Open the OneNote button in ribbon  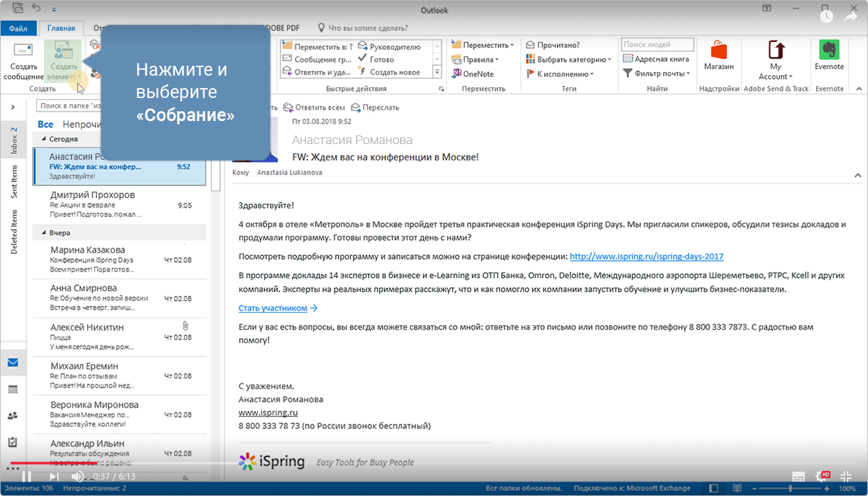(x=472, y=74)
